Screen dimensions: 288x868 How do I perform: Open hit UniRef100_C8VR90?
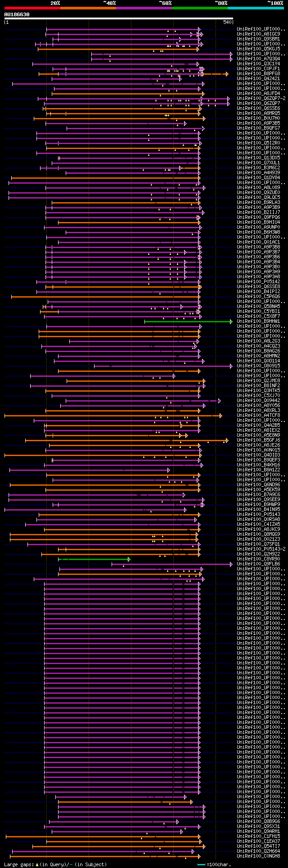tap(258, 559)
